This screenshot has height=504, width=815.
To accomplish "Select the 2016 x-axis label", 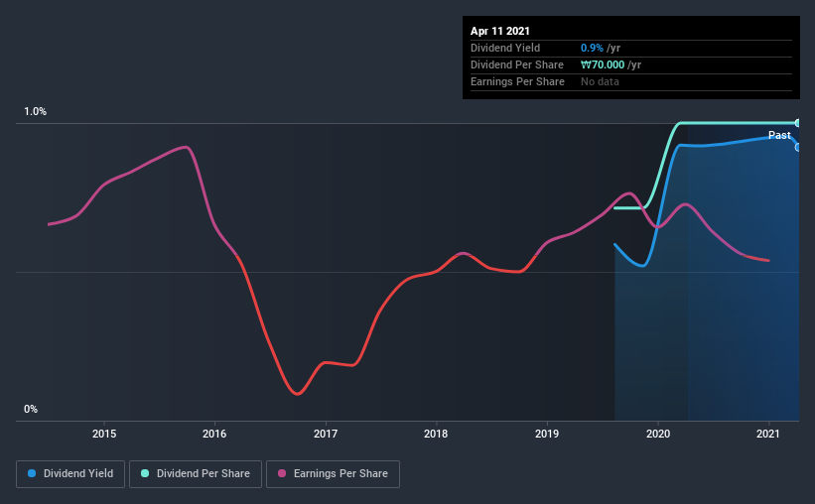I will tap(214, 434).
